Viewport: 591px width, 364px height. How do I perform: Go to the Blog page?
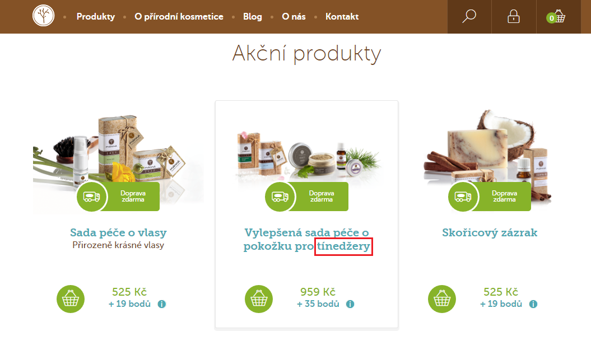coord(253,17)
